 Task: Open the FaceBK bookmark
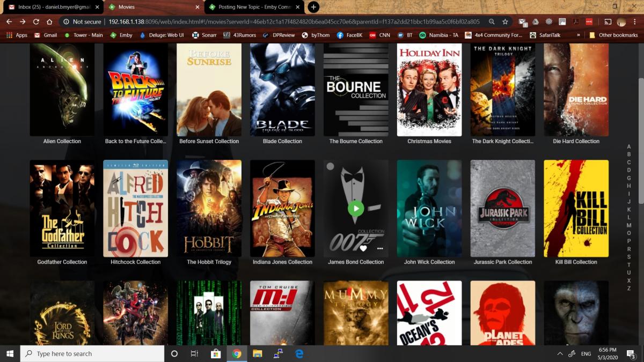pyautogui.click(x=349, y=35)
